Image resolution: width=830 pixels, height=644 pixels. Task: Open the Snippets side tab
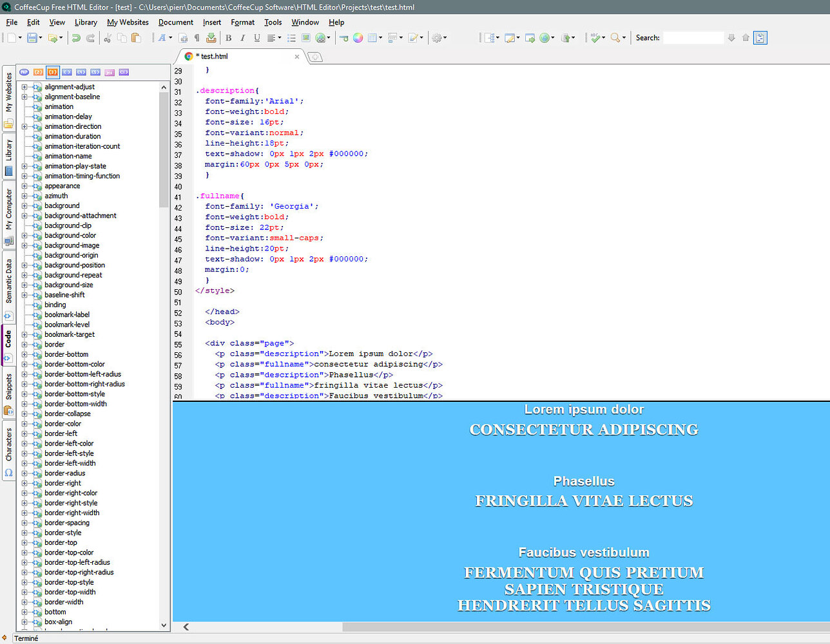click(8, 394)
